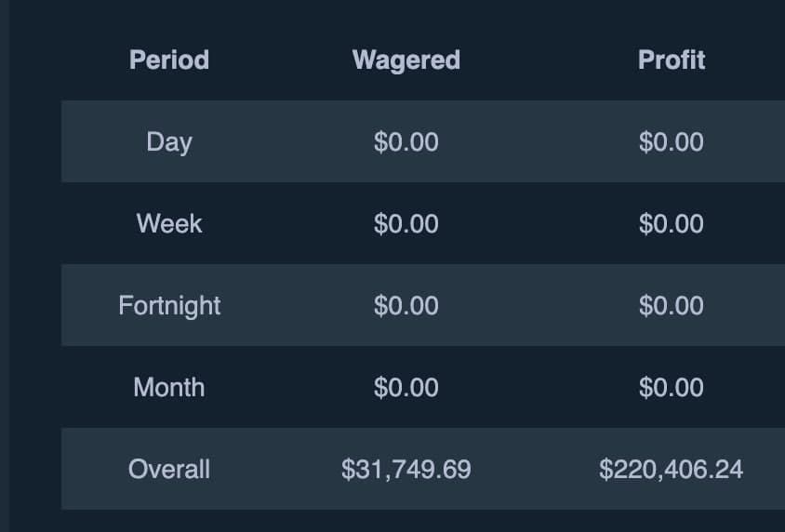
Task: Click the Day wagered amount
Action: tap(406, 142)
